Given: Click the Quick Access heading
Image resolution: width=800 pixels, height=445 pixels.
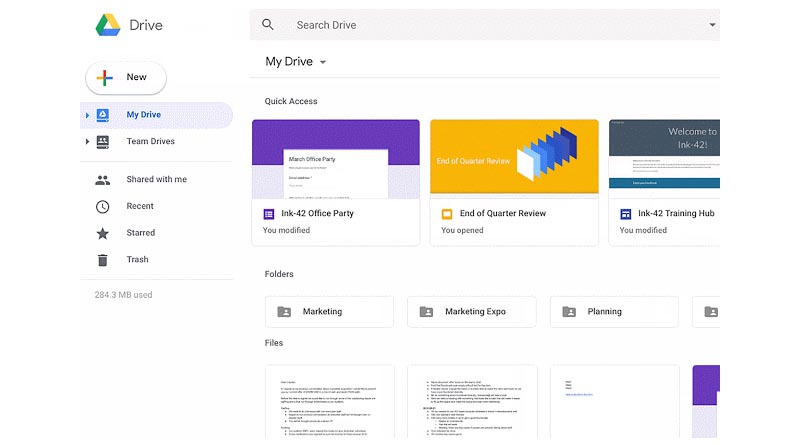Looking at the screenshot, I should pos(291,101).
